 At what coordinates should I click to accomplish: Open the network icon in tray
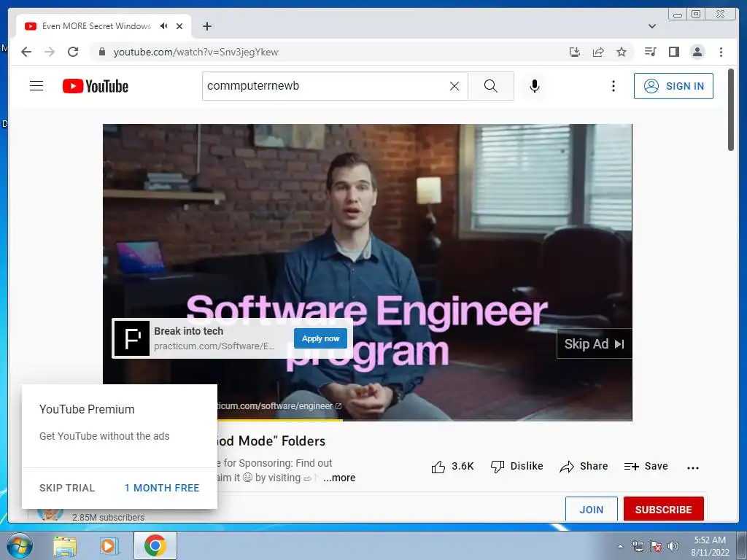pyautogui.click(x=638, y=546)
